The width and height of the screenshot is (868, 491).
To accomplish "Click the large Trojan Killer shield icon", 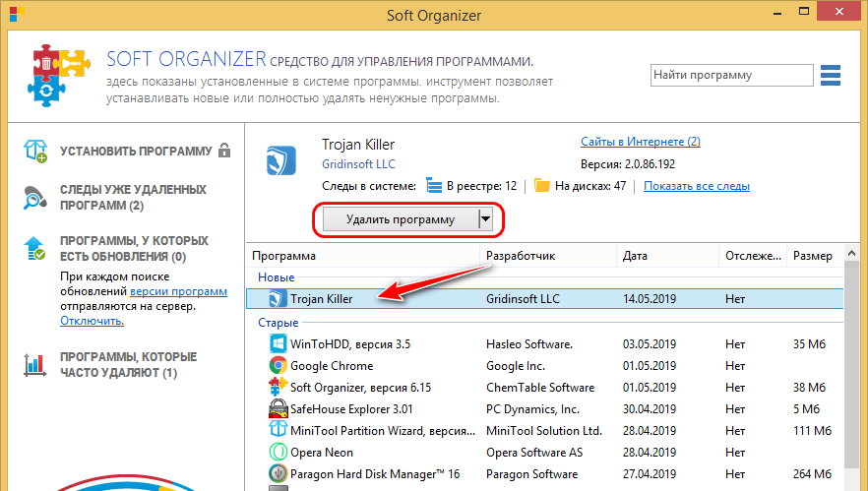I will coord(281,160).
